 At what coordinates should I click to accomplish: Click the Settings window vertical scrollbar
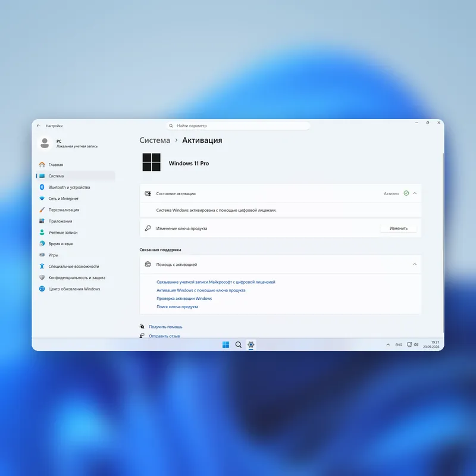click(443, 242)
